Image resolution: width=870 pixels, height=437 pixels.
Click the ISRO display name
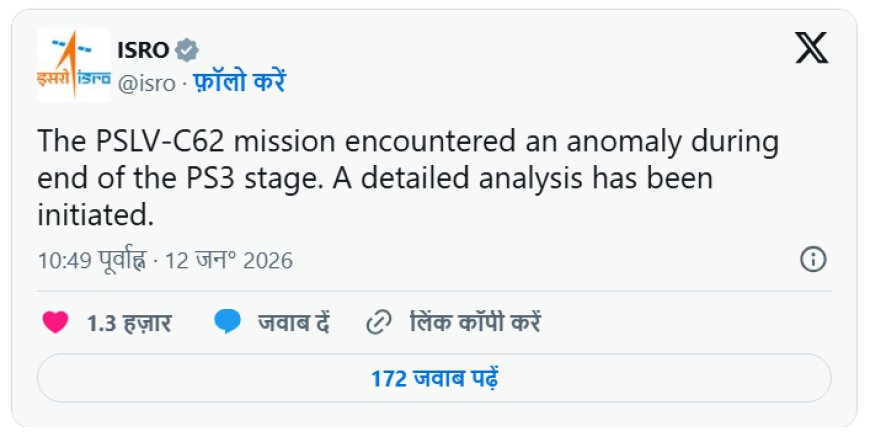(x=143, y=50)
